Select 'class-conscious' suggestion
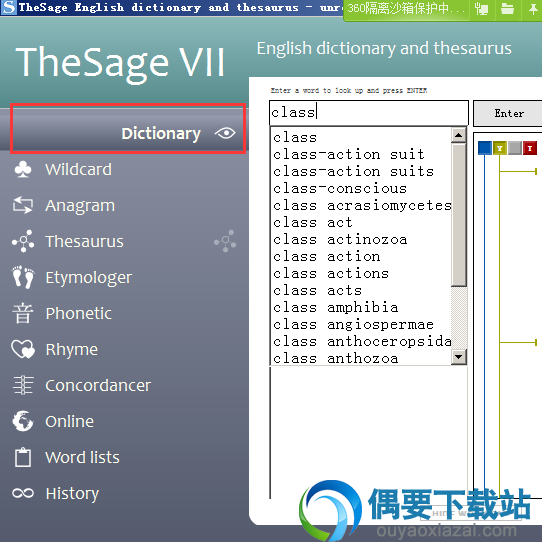Viewport: 542px width, 542px height. [x=361, y=188]
